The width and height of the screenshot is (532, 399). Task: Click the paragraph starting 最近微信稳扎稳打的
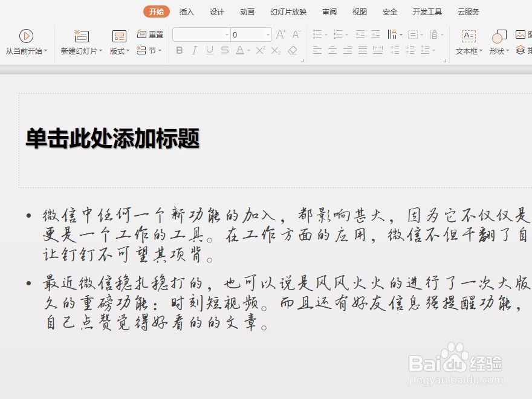click(286, 303)
